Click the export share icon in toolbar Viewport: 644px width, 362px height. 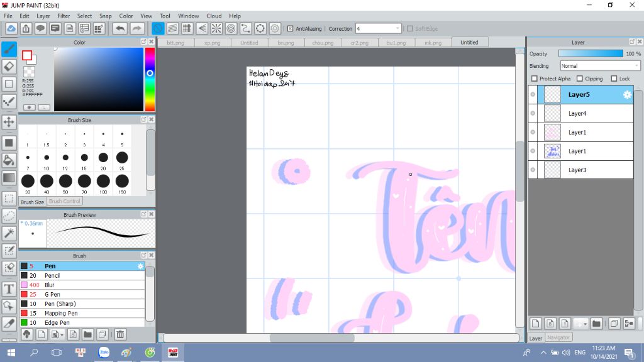click(26, 29)
